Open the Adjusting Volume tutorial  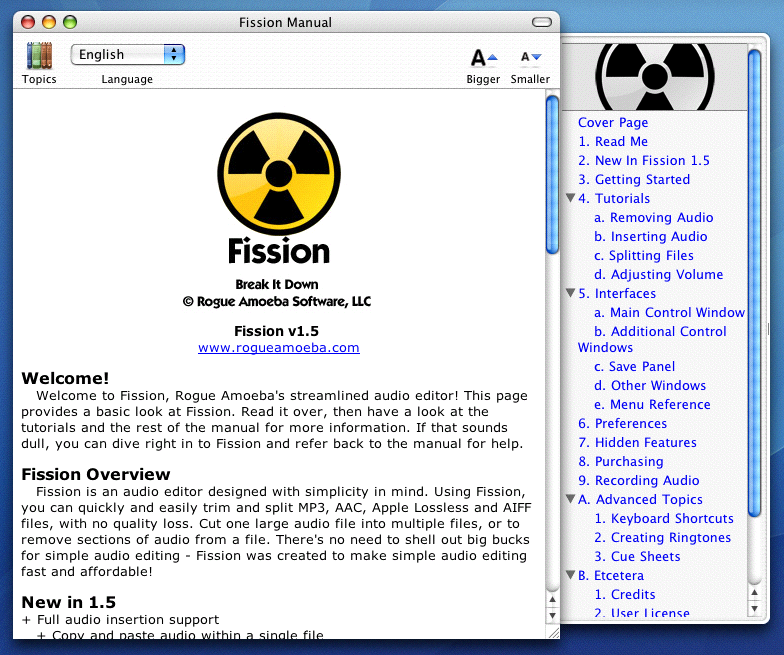(x=658, y=274)
